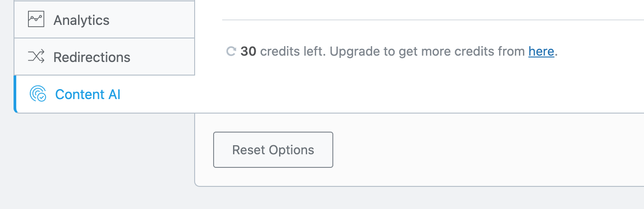Click the empty area right of Reset Options

coord(474,149)
